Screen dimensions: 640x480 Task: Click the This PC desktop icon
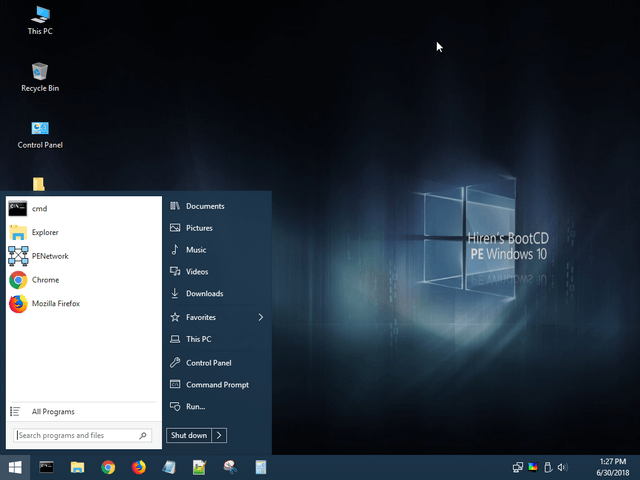[40, 20]
